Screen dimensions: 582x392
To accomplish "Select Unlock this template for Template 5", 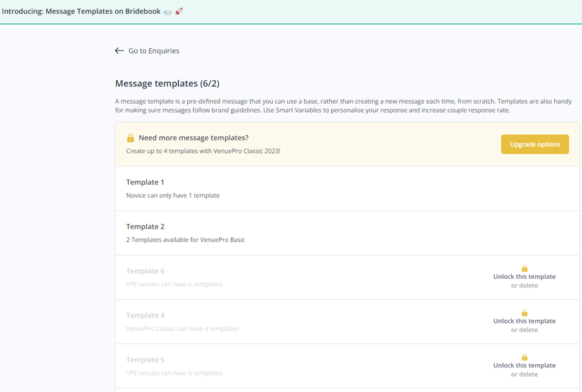I will coord(524,365).
